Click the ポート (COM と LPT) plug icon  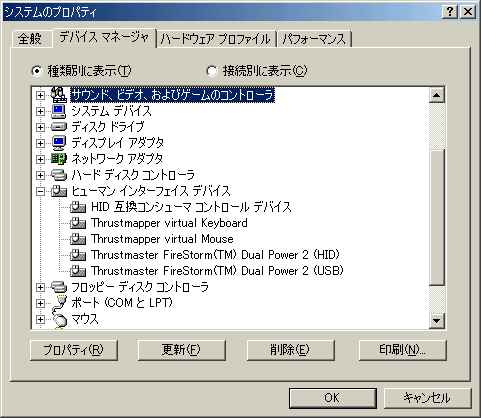pos(59,303)
